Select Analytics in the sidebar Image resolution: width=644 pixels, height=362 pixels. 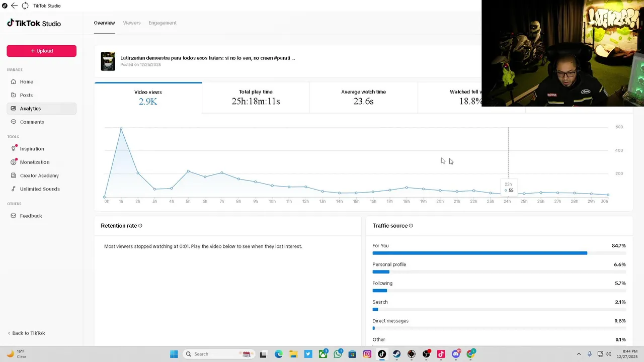[41, 109]
